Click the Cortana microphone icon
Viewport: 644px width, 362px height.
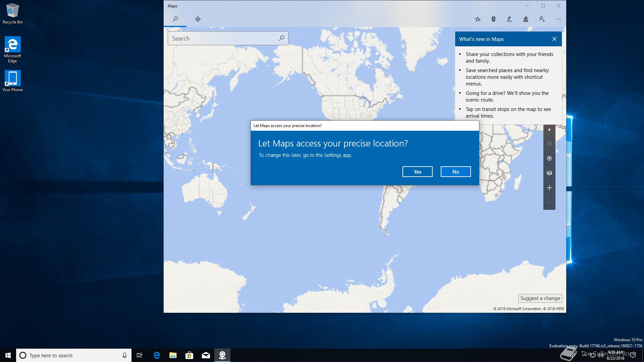pyautogui.click(x=124, y=355)
